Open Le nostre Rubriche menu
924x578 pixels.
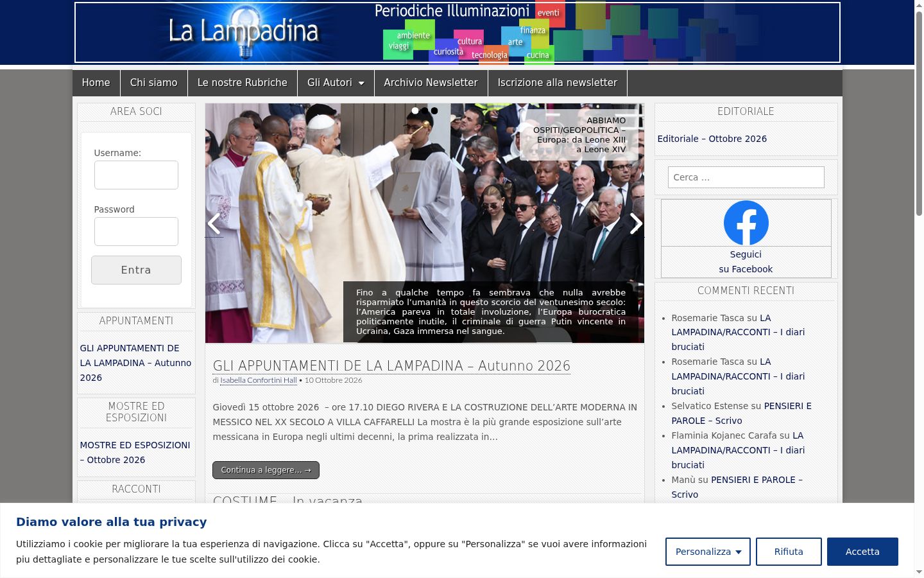pyautogui.click(x=243, y=83)
